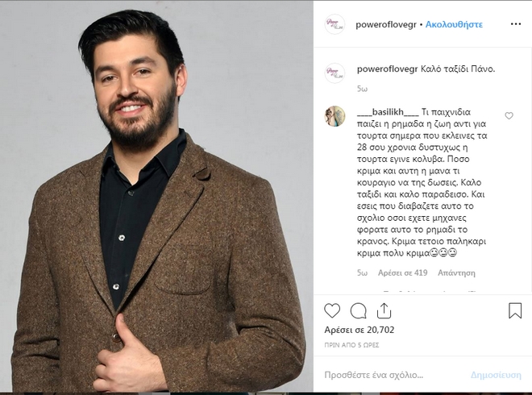Follow the account via Ακολουθήστε

(454, 24)
